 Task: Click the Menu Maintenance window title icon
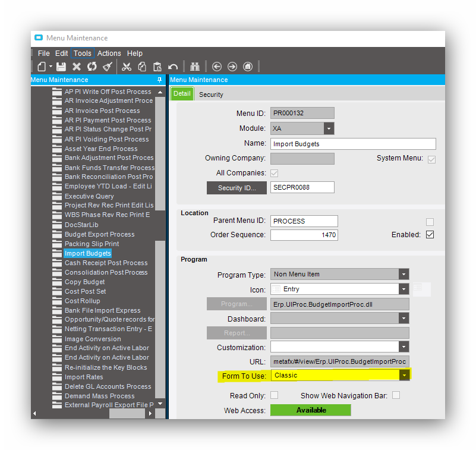39,37
